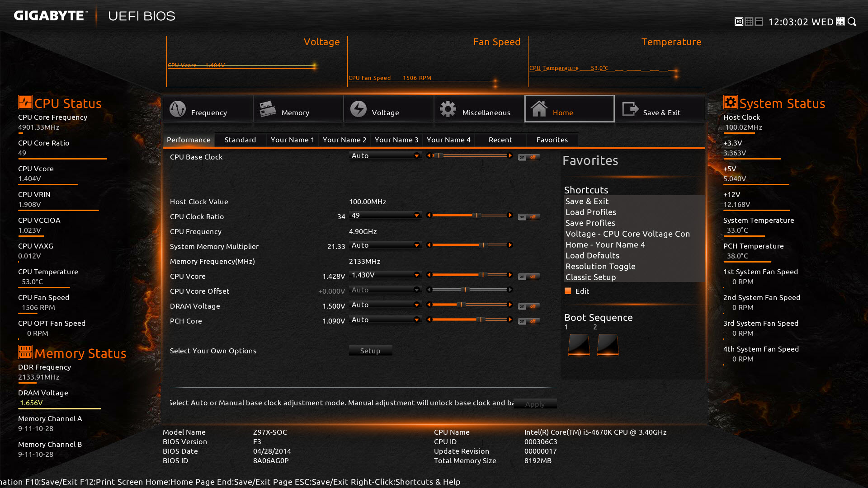Toggle the PCH Core on/off switch
This screenshot has height=488, width=868.
pos(528,321)
